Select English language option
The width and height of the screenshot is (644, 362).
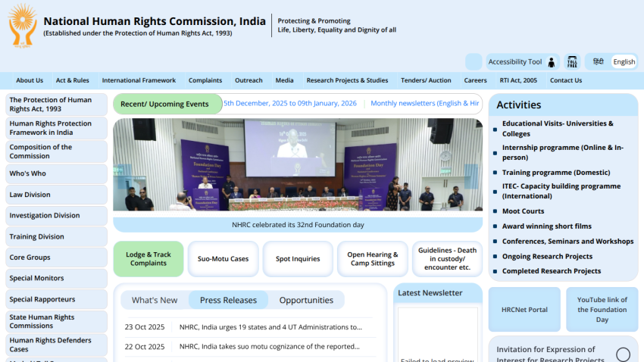tap(624, 61)
